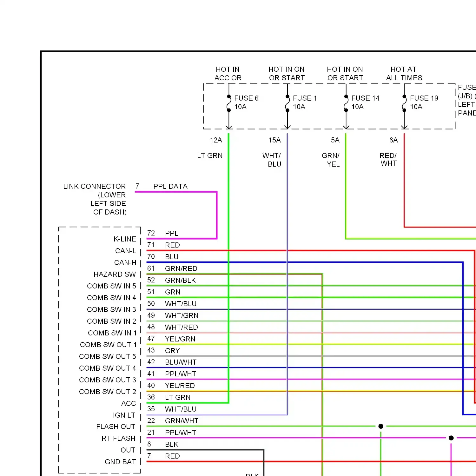The width and height of the screenshot is (476, 476).
Task: Select 'HOT IN ON OR START' above FUSE 14
Action: point(345,74)
